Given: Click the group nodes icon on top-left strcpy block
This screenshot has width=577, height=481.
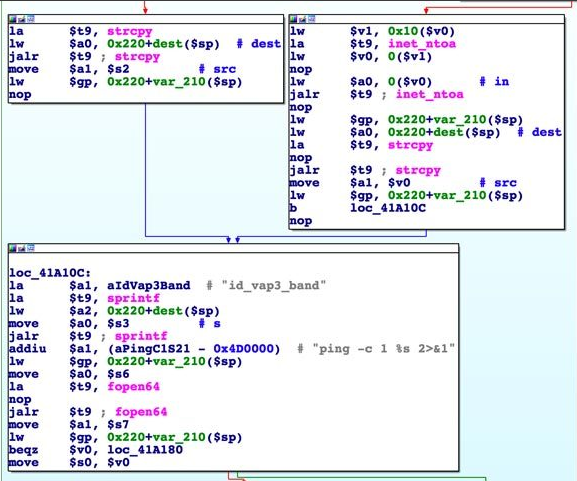Looking at the screenshot, I should click(x=31, y=19).
